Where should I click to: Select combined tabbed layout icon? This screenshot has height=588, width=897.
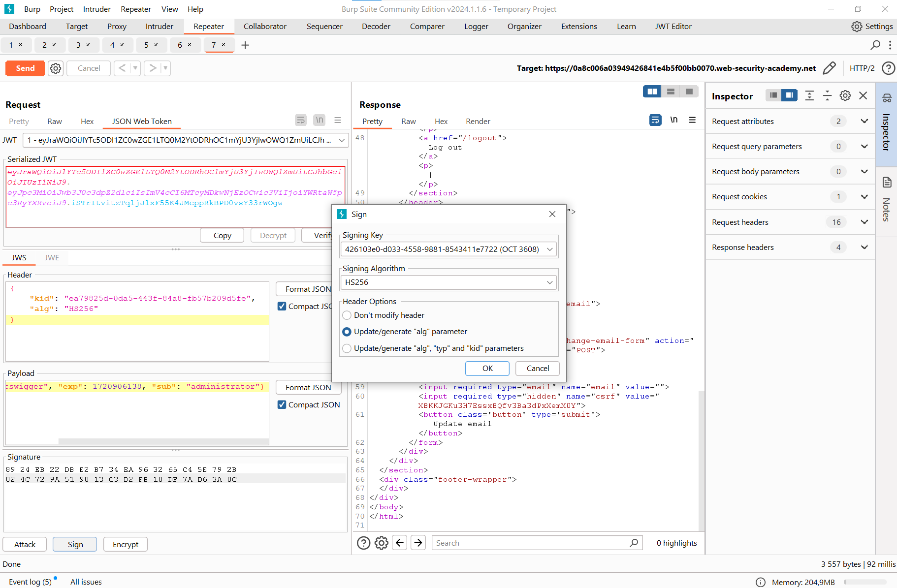pyautogui.click(x=689, y=92)
